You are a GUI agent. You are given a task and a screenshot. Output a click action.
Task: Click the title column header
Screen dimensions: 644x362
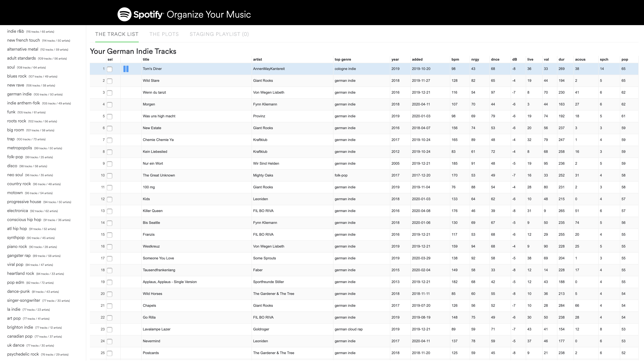pyautogui.click(x=146, y=59)
